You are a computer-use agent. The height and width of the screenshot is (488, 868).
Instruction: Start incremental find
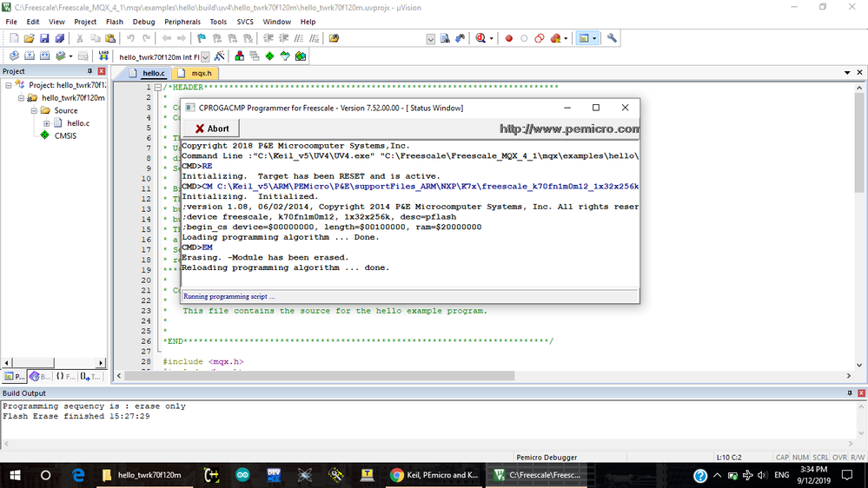pos(460,38)
